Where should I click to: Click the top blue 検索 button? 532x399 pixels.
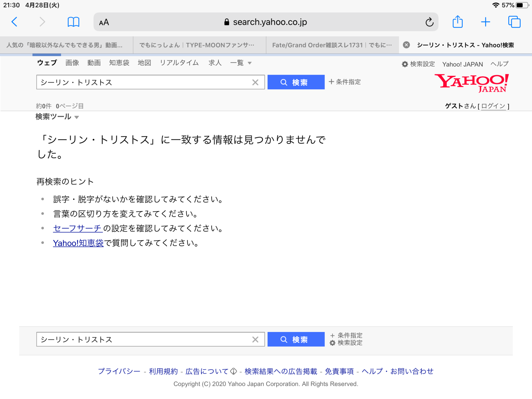pyautogui.click(x=296, y=82)
